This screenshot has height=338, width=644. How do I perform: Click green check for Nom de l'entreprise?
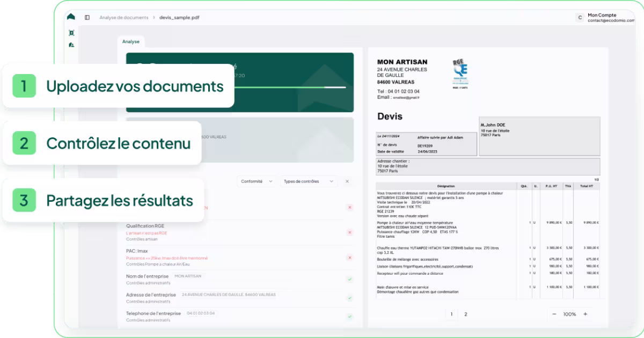pos(349,279)
